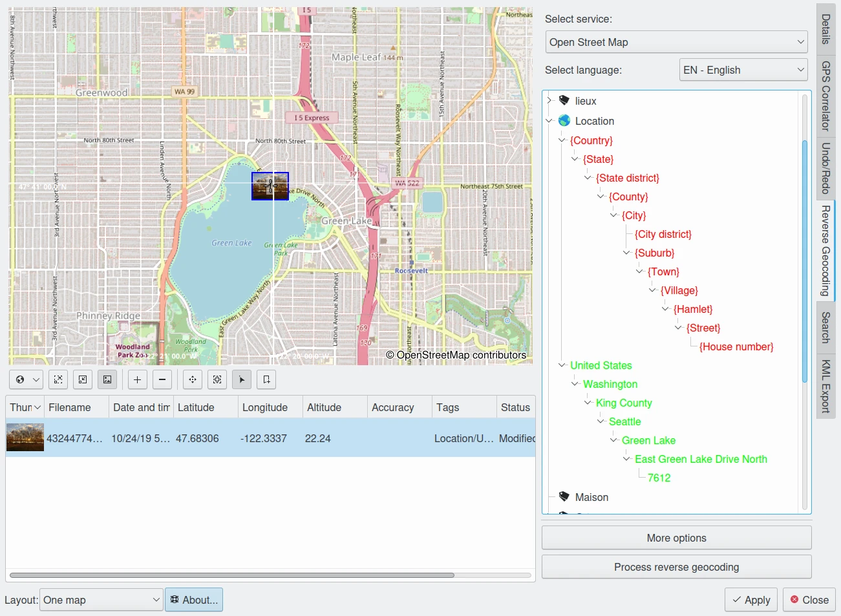
Task: Click the expand-arrow icon beside globe button
Action: pos(58,380)
